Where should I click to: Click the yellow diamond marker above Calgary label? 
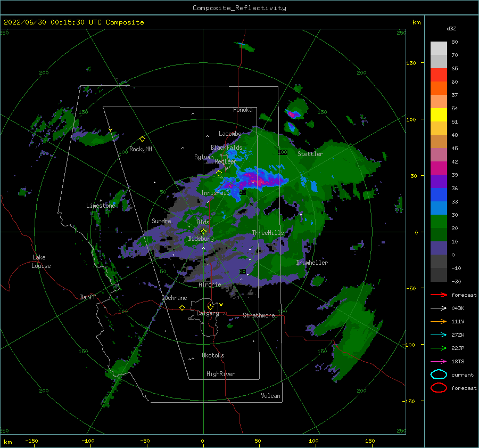(x=210, y=307)
